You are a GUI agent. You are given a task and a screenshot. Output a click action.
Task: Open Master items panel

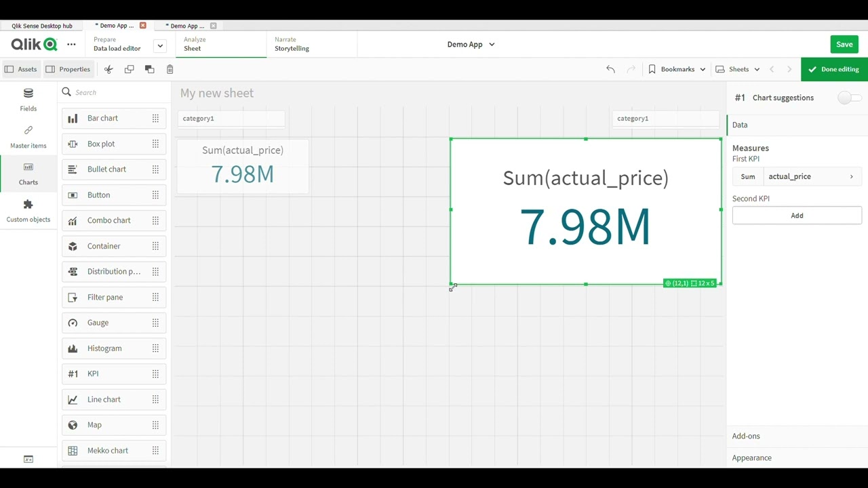click(x=28, y=136)
